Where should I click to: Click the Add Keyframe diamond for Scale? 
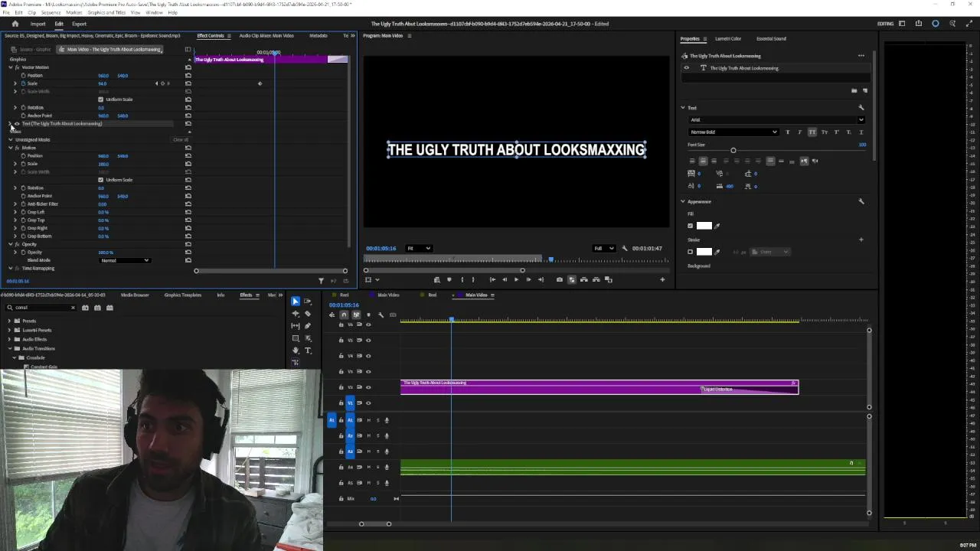[162, 83]
